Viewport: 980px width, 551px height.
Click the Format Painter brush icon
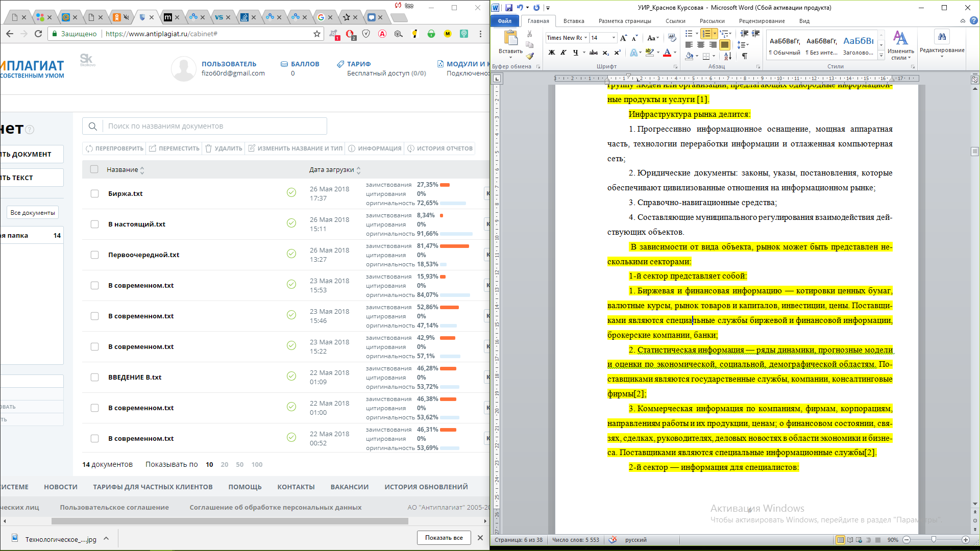tap(530, 56)
